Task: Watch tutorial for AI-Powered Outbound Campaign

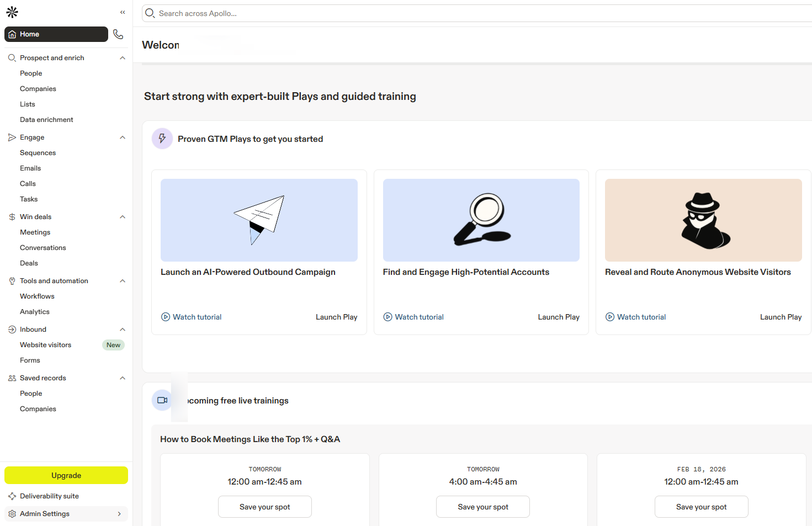Action: pyautogui.click(x=192, y=317)
